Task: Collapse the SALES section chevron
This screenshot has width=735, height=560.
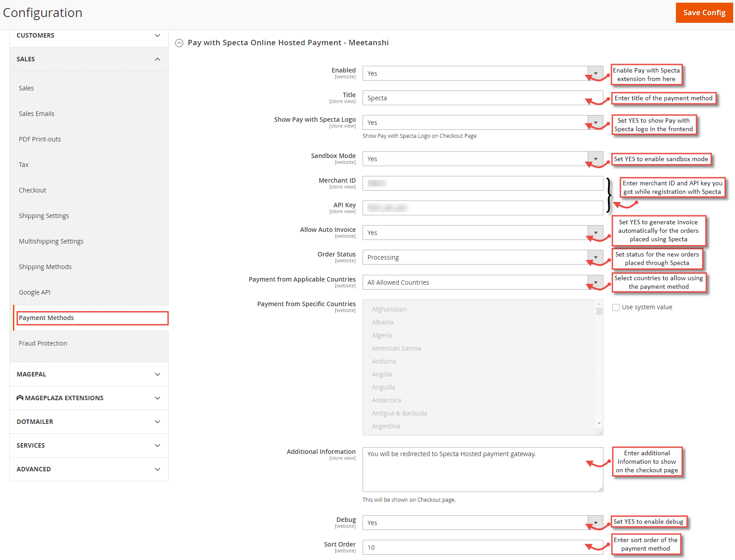Action: [158, 59]
